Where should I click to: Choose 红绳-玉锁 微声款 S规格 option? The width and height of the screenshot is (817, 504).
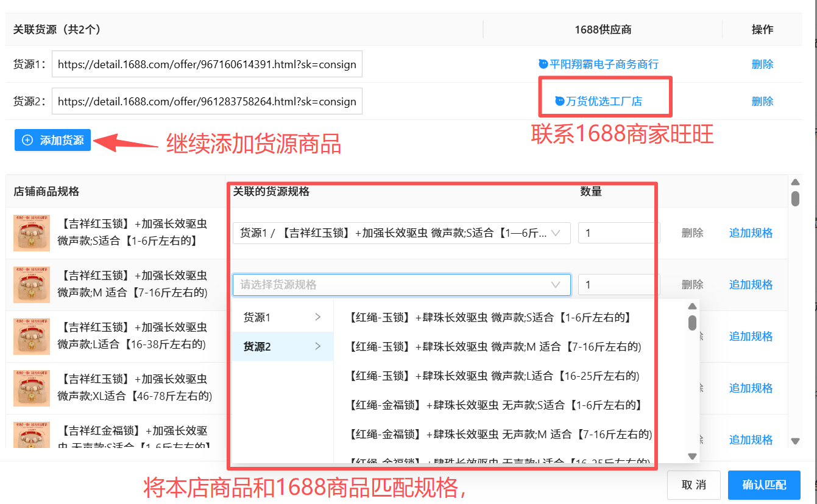click(490, 317)
